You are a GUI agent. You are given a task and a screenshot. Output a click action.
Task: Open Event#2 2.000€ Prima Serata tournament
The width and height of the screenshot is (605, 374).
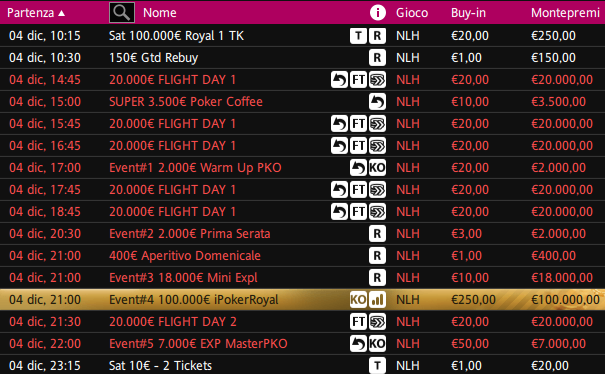[189, 234]
